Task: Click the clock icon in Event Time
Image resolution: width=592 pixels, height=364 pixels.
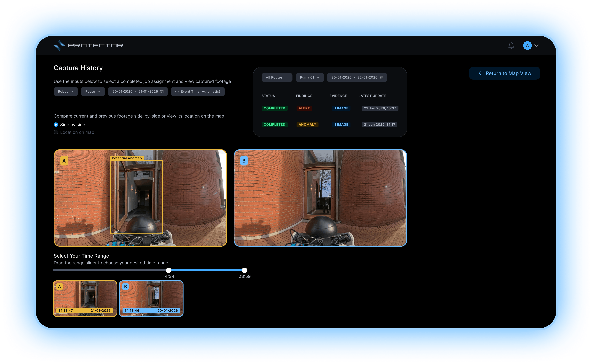Action: pyautogui.click(x=177, y=92)
